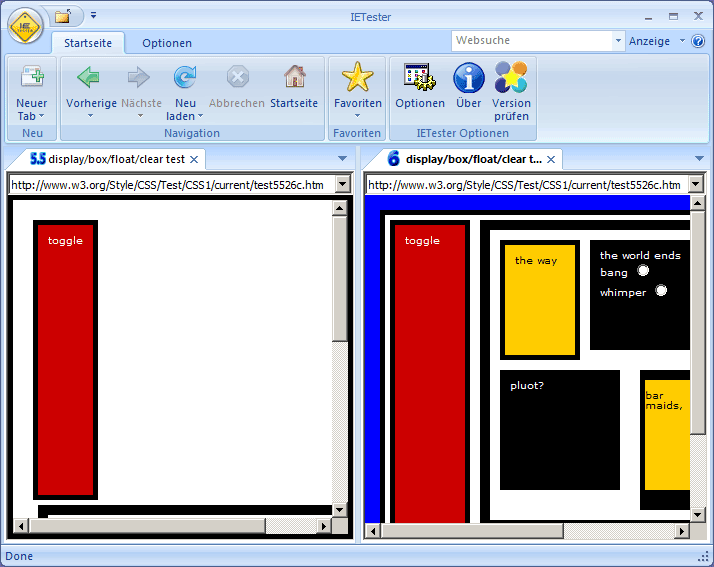Click the folder quick access icon
Image resolution: width=714 pixels, height=567 pixels.
point(63,17)
